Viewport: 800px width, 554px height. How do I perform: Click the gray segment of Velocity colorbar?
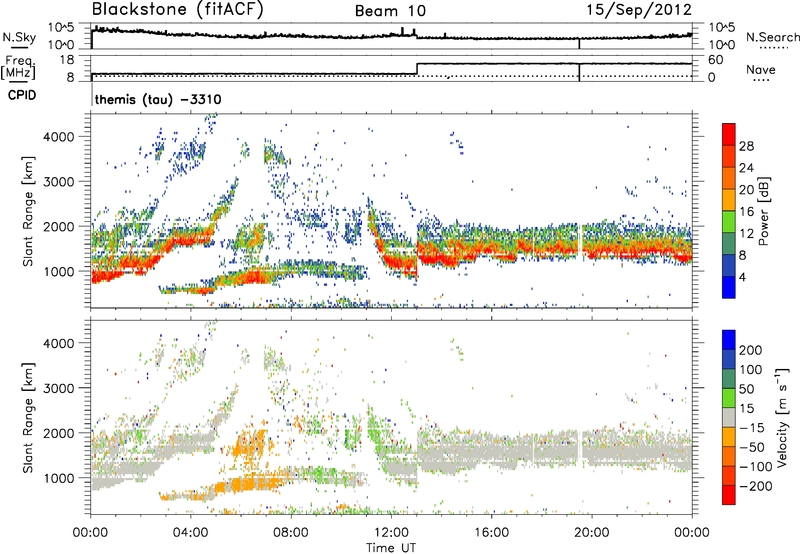pyautogui.click(x=729, y=418)
